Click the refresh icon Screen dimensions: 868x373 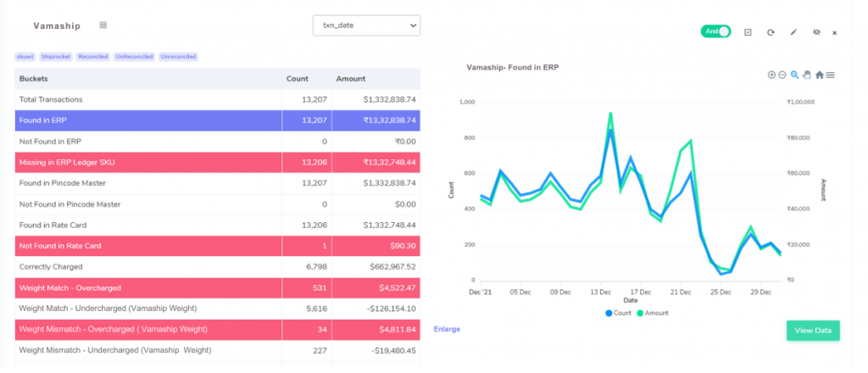coord(771,33)
